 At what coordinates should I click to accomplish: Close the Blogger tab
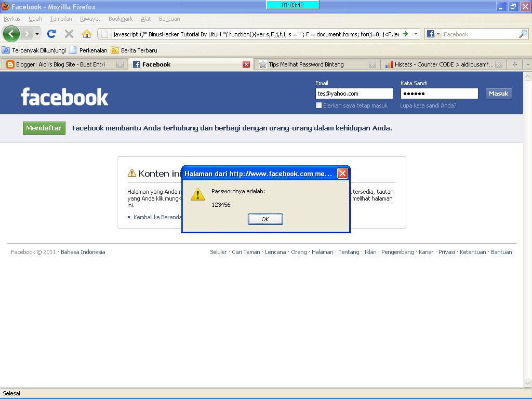(120, 64)
